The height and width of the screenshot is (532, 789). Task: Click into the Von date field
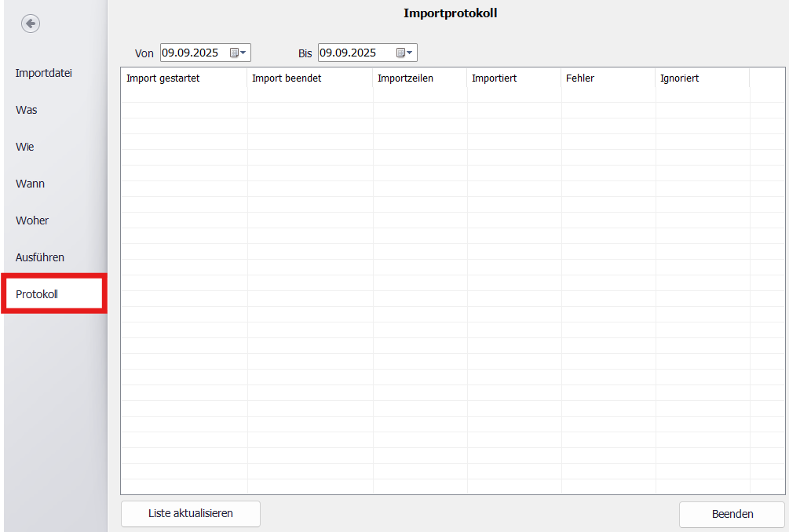coord(192,53)
